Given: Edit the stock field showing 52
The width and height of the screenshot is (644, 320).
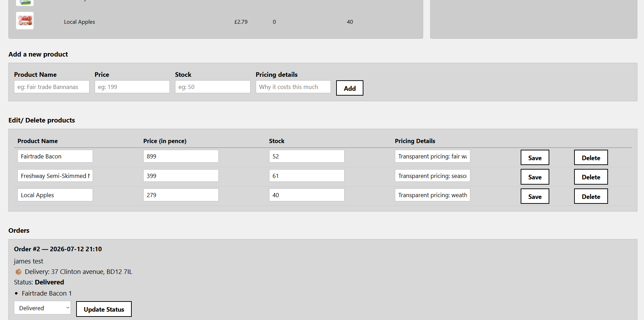Looking at the screenshot, I should [307, 156].
